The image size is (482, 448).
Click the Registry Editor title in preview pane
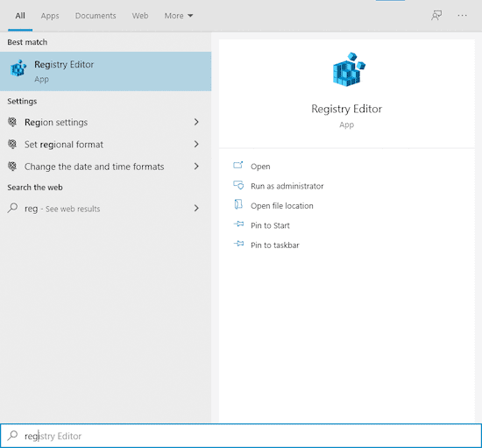[346, 110]
